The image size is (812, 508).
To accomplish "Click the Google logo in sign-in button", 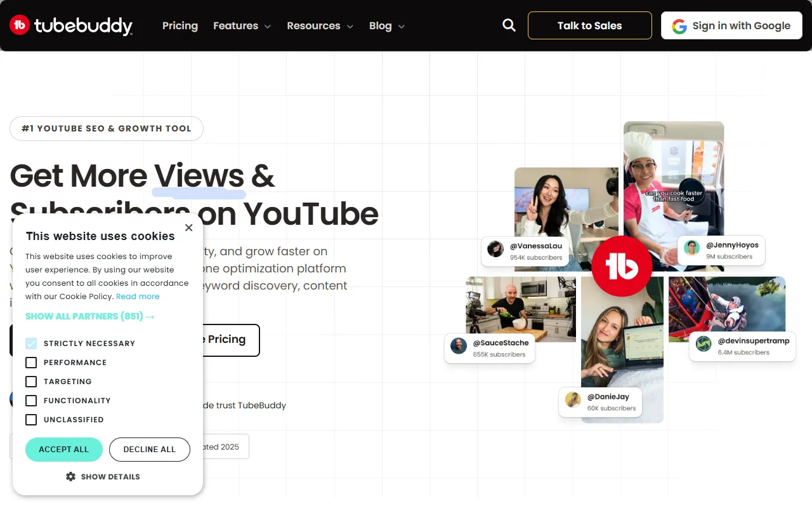I will pos(679,26).
